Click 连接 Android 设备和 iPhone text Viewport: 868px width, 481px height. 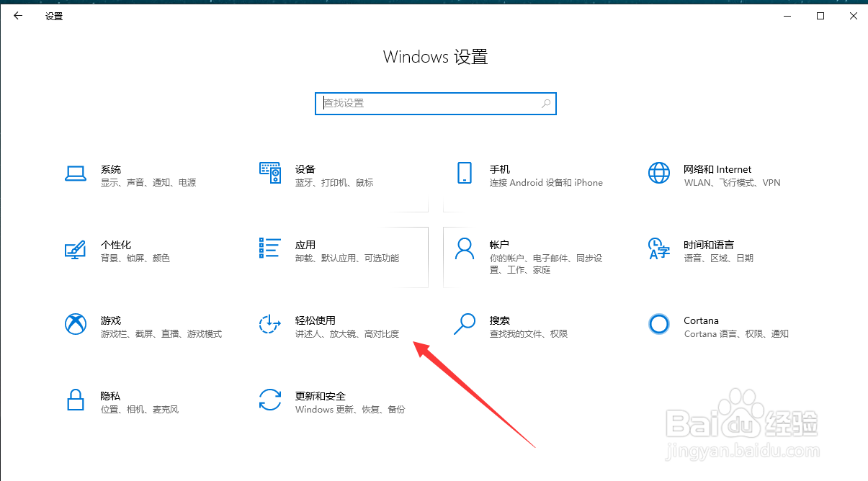pyautogui.click(x=546, y=183)
